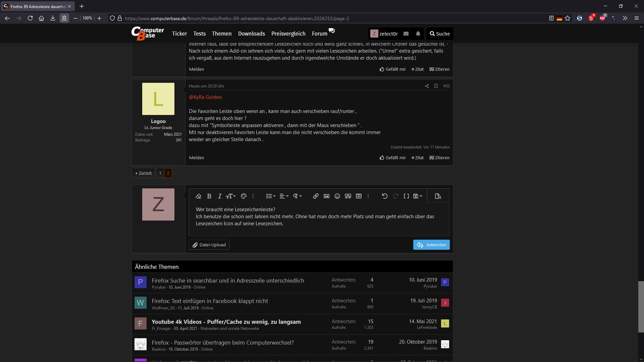Open the text color palette
Screen dimensions: 644x362
tap(244, 196)
